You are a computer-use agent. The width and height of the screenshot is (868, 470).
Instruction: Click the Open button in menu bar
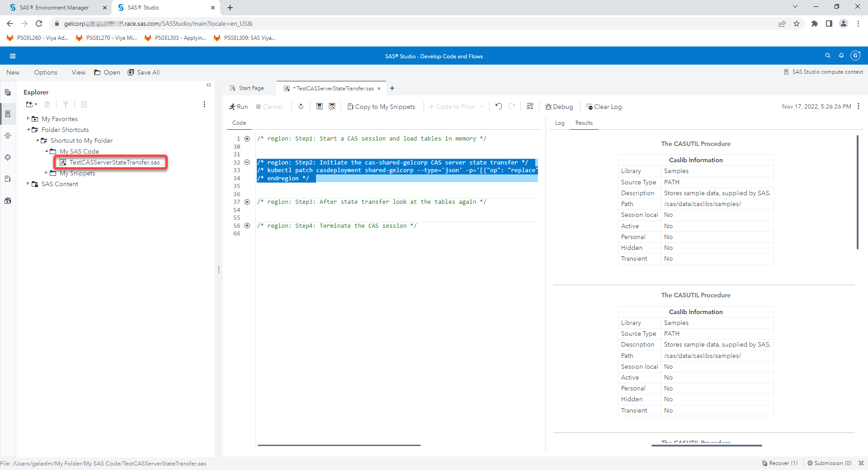107,72
